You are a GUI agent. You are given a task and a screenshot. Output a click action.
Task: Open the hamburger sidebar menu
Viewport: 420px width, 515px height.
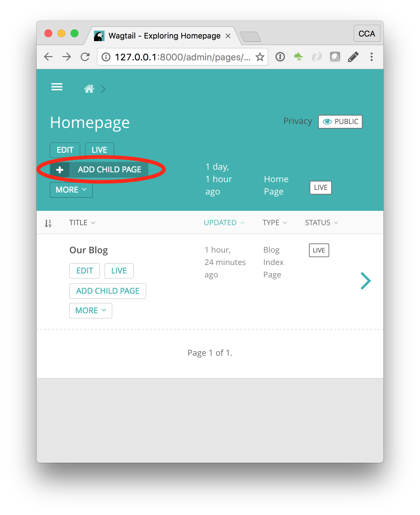pos(57,87)
